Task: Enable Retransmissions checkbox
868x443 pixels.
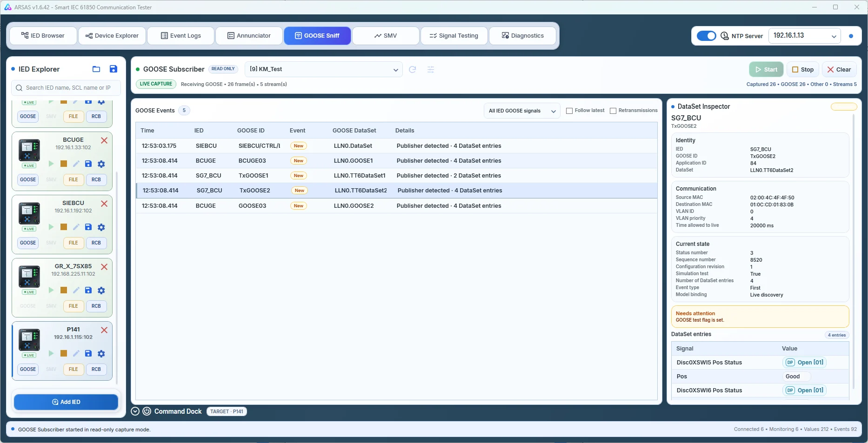Action: (613, 111)
